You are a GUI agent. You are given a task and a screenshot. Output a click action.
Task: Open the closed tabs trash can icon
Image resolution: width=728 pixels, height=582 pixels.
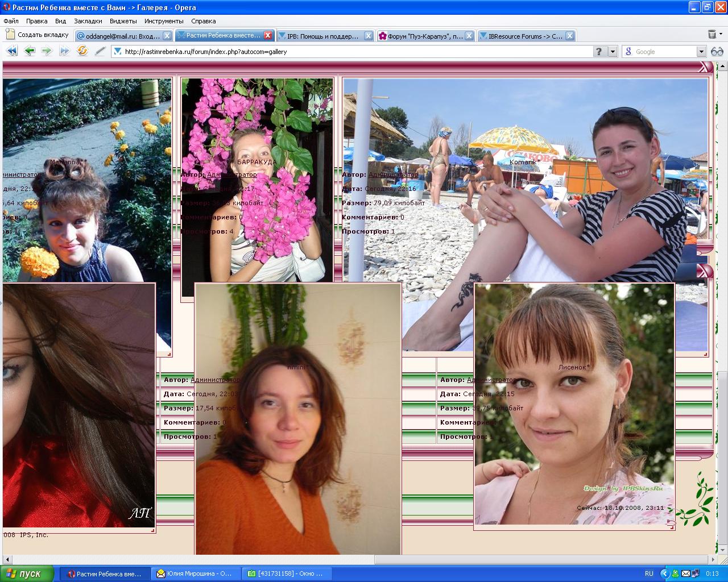(712, 35)
